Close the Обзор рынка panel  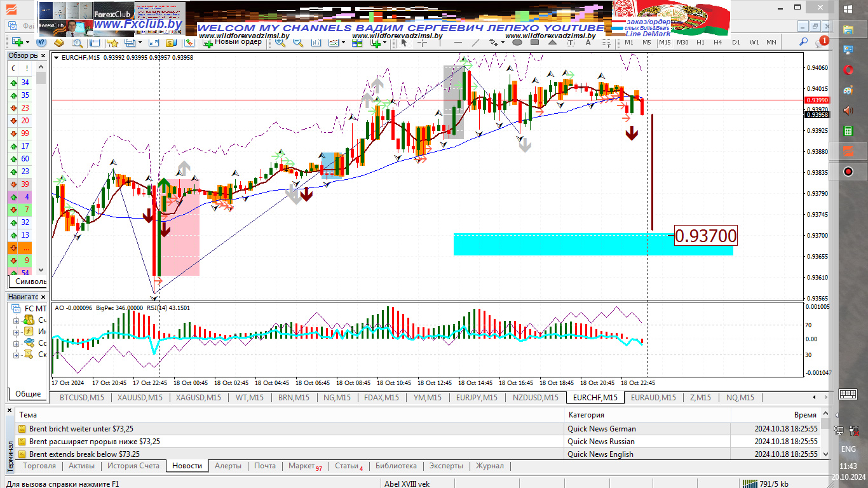(43, 55)
